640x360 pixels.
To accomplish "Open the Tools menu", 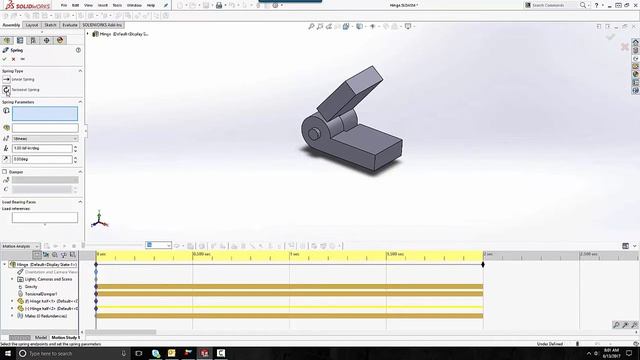I will pos(117,5).
